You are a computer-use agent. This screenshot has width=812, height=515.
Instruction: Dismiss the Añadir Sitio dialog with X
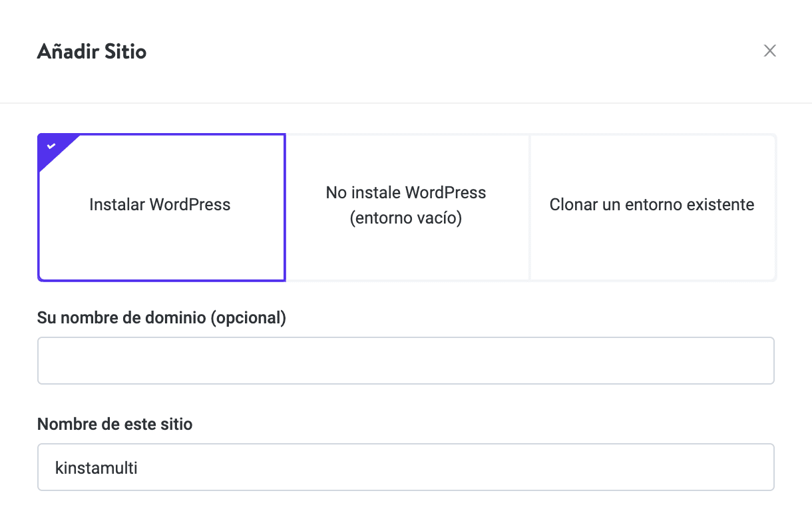click(x=769, y=50)
